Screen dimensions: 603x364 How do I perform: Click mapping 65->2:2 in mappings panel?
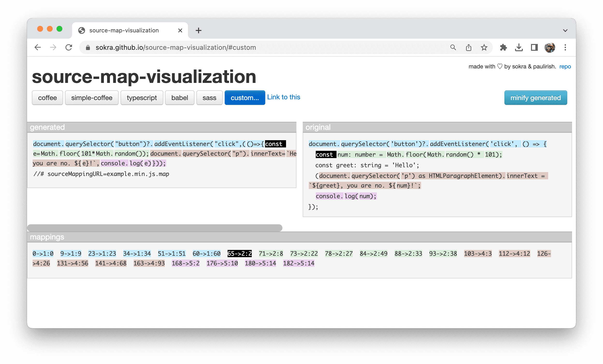(239, 253)
